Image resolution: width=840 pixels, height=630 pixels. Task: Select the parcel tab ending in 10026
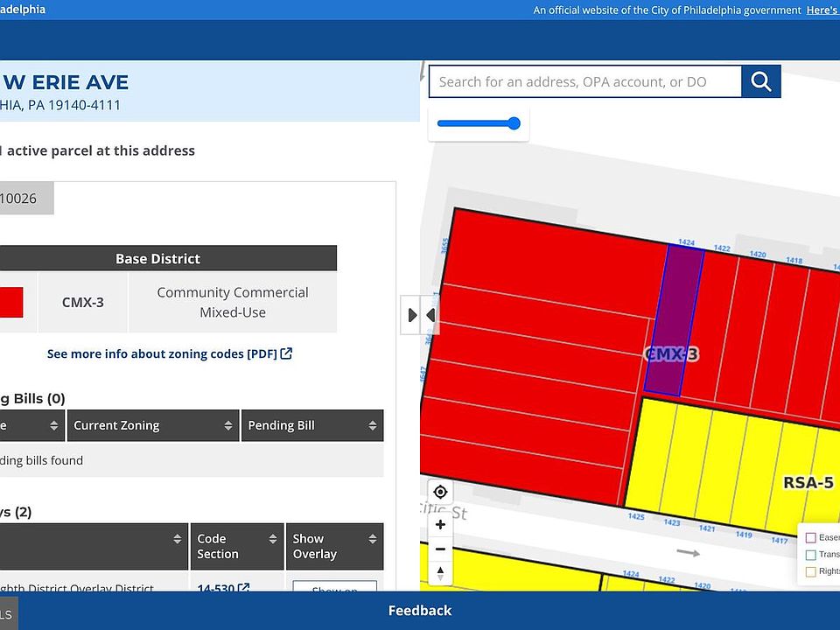pos(26,199)
